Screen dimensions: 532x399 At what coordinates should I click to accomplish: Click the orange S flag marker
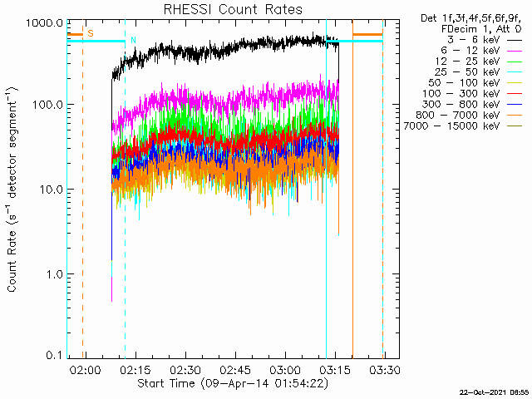(91, 33)
